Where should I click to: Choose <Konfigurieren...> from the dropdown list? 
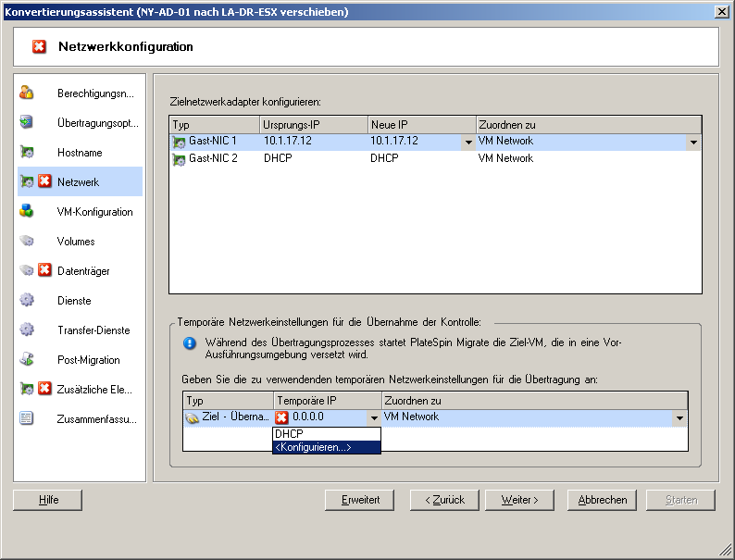pyautogui.click(x=326, y=447)
